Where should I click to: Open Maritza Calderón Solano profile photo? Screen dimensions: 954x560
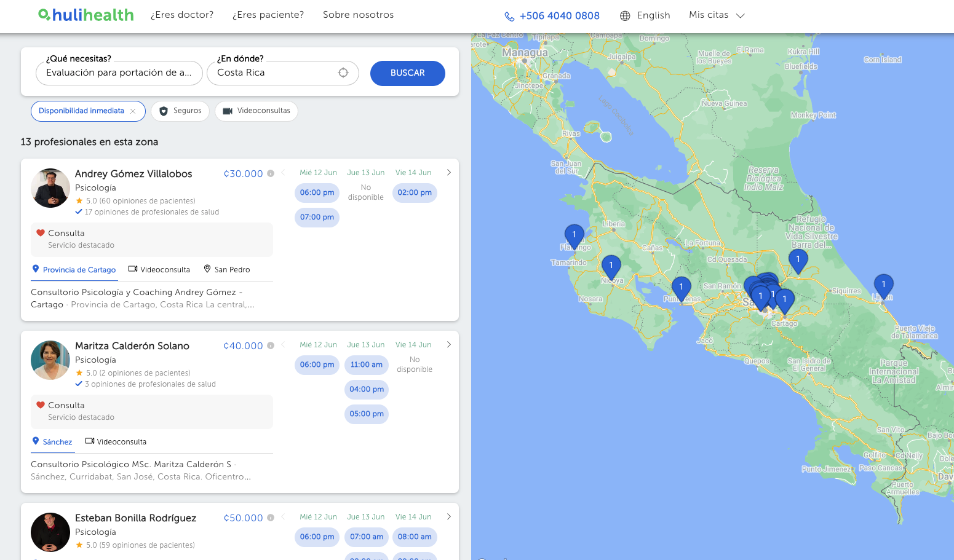click(50, 360)
